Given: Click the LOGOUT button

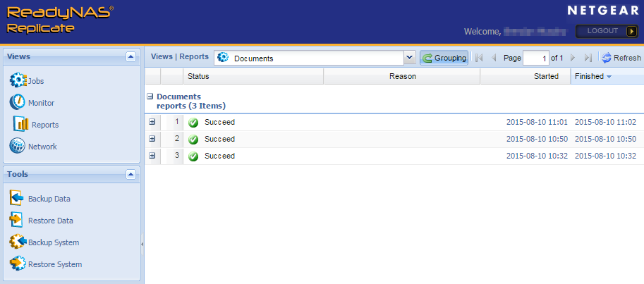Looking at the screenshot, I should [x=607, y=31].
